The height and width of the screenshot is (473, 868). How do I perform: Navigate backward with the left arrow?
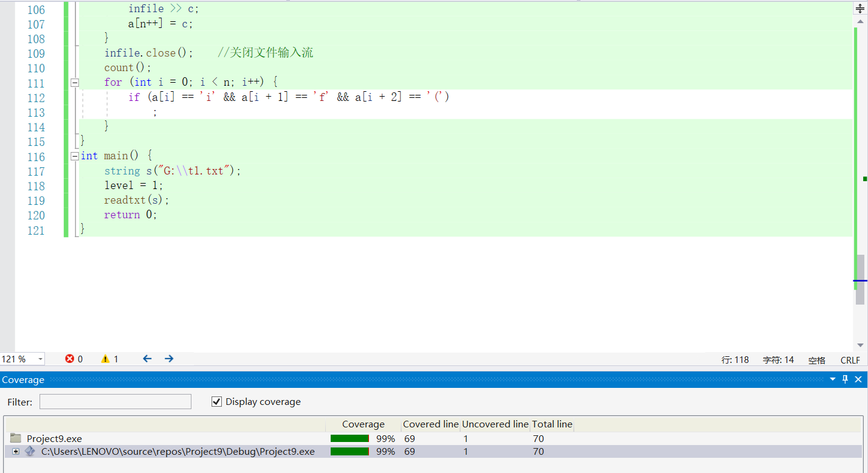tap(147, 359)
